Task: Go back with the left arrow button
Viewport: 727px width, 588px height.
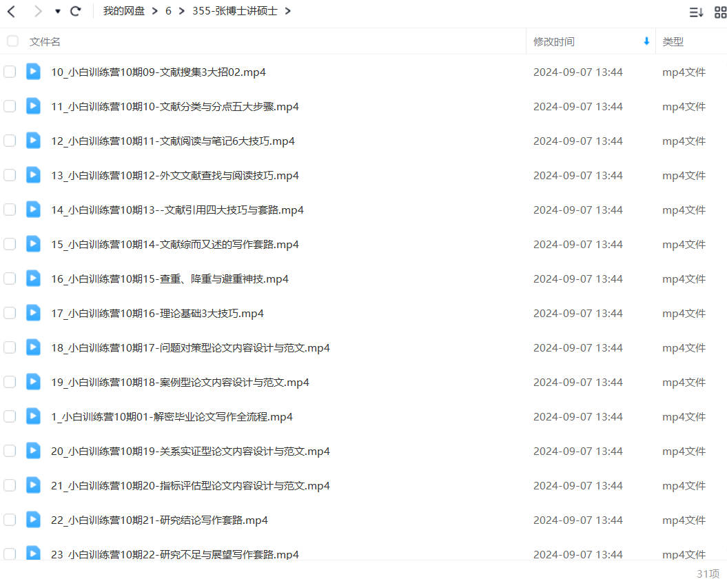Action: 12,11
